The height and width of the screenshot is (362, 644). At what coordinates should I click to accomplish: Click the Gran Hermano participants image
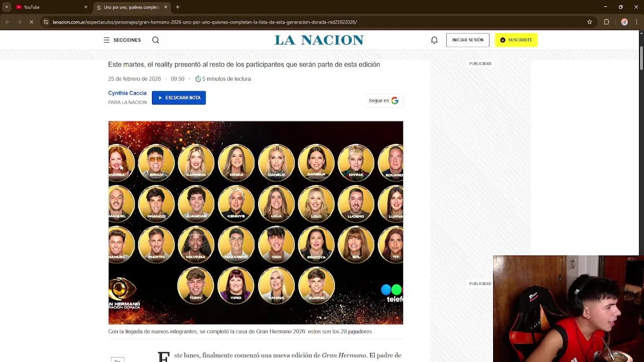[x=256, y=223]
